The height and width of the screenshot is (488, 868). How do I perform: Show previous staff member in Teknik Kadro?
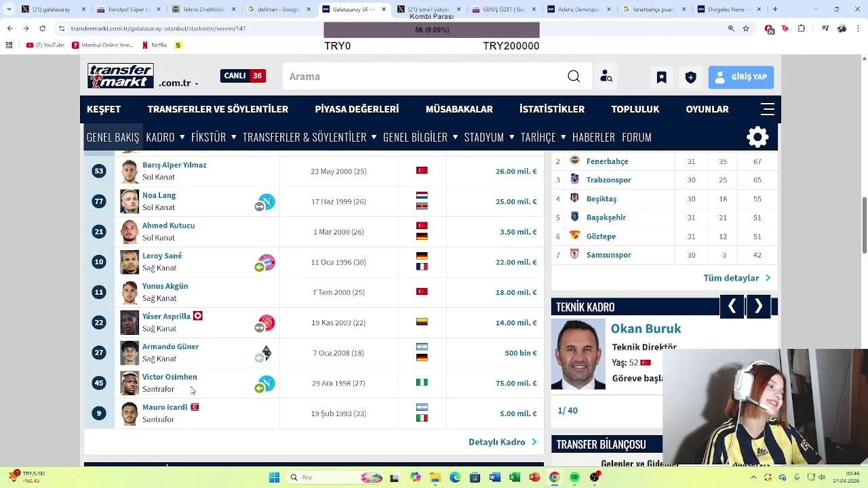732,306
